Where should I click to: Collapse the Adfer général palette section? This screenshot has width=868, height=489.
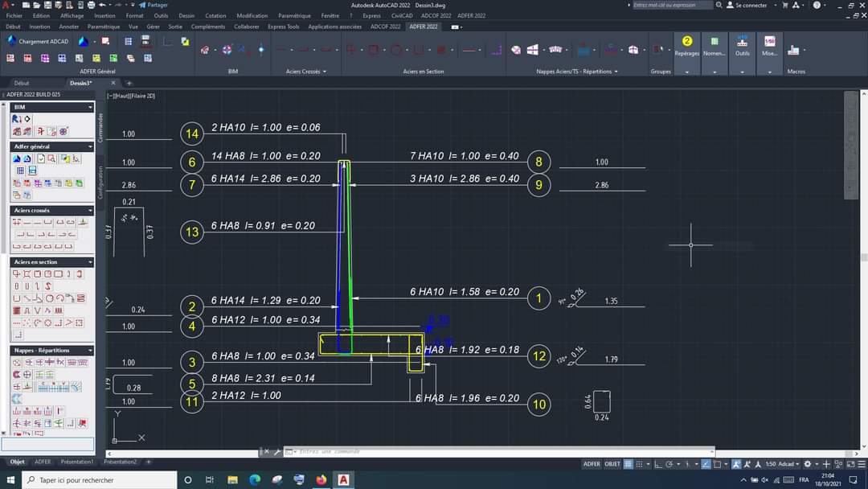[x=90, y=146]
